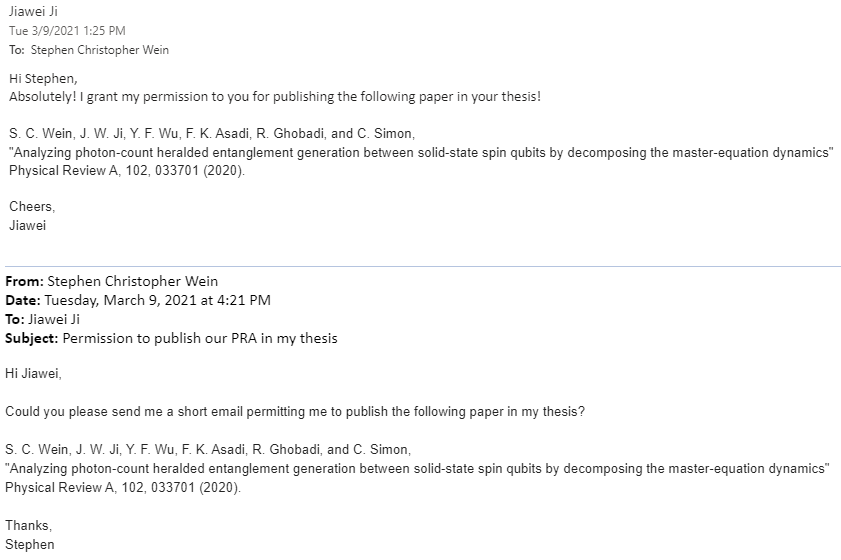Click the Subject line about PRA permission
Viewport: 841px width, 560px height.
coord(171,338)
